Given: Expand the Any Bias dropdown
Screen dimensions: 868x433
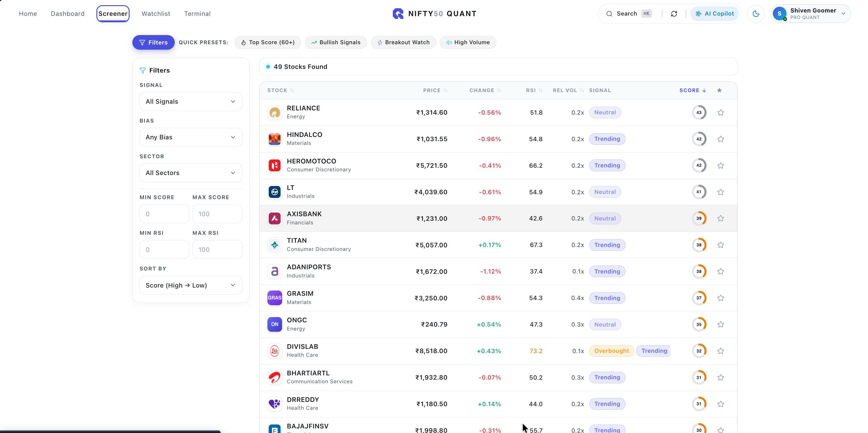Looking at the screenshot, I should point(191,138).
